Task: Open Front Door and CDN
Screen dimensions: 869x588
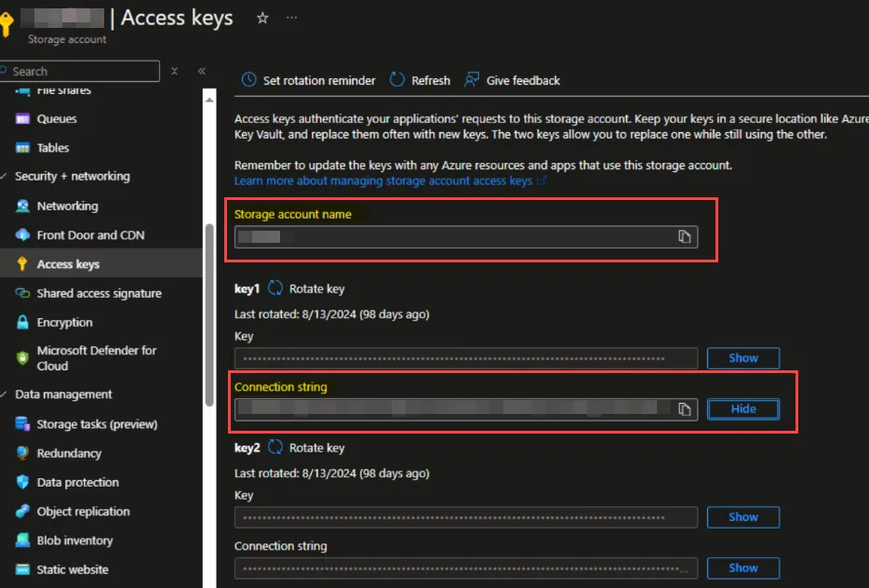Action: coord(90,235)
